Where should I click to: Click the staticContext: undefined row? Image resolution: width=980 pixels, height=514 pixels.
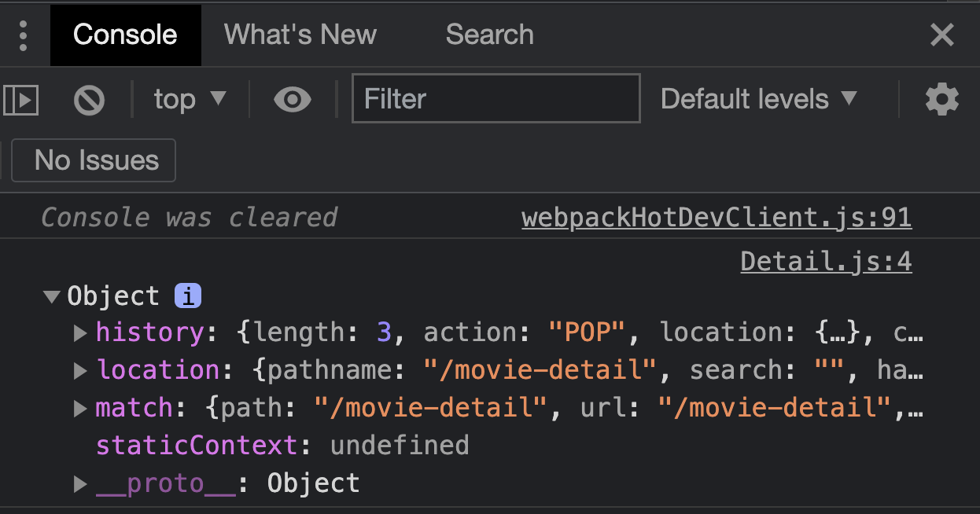282,446
